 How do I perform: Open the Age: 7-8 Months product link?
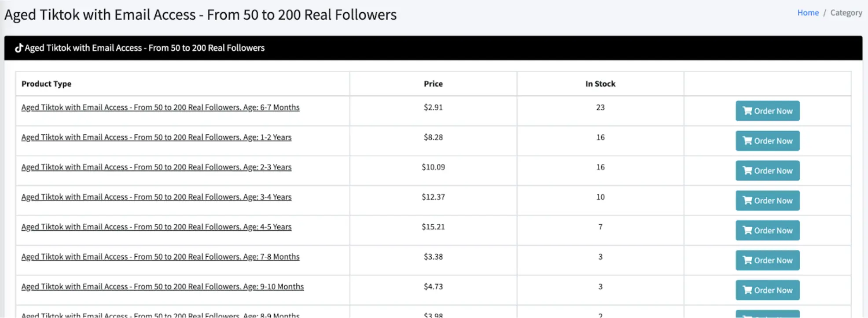pyautogui.click(x=160, y=256)
